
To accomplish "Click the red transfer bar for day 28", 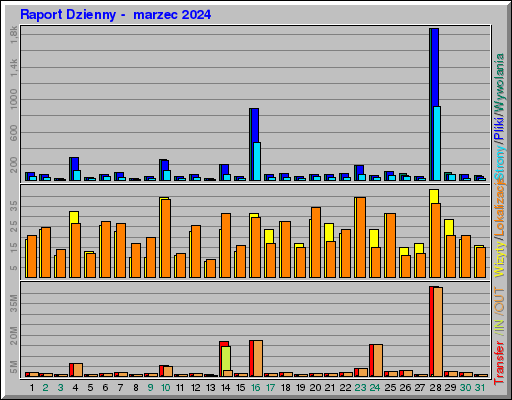I will pos(431,331).
